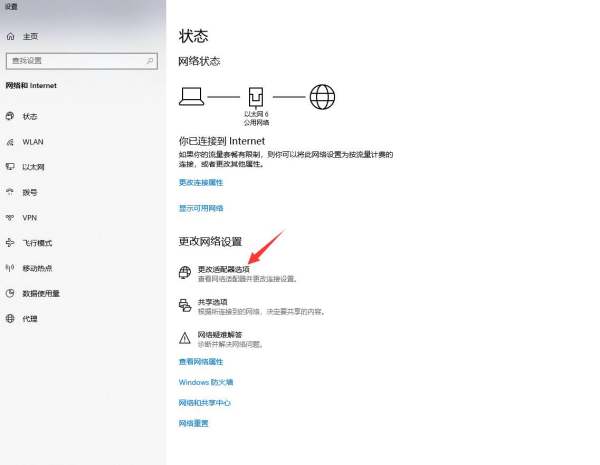This screenshot has width=600, height=465.
Task: Click the WLAN signal icon in the sidebar
Action: [10, 142]
